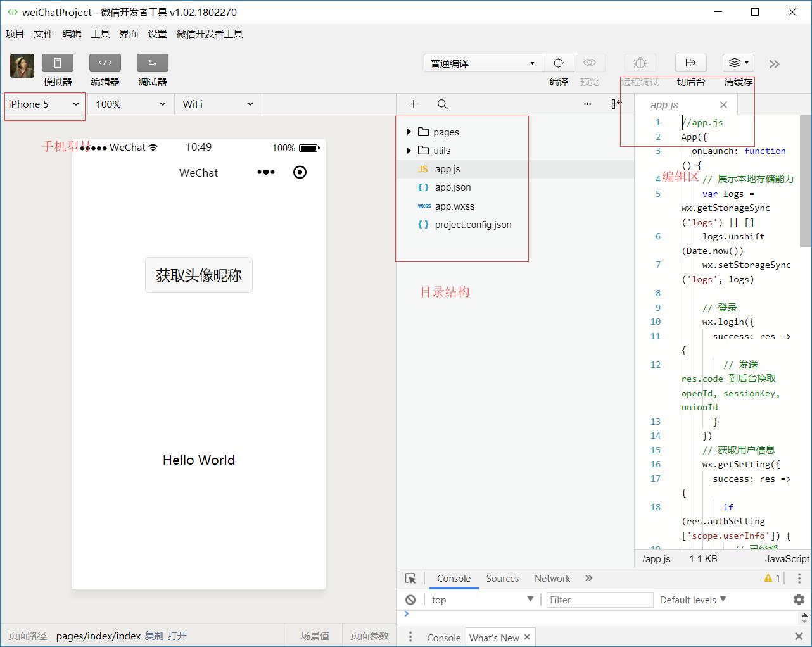The image size is (812, 647).
Task: Toggle the 模拟器 simulator panel button
Action: pyautogui.click(x=58, y=63)
